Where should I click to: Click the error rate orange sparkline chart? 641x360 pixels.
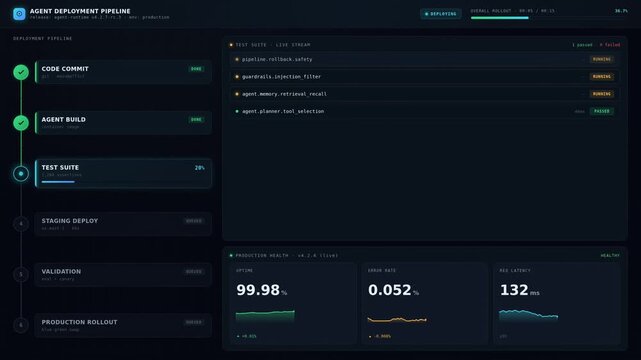pyautogui.click(x=397, y=320)
